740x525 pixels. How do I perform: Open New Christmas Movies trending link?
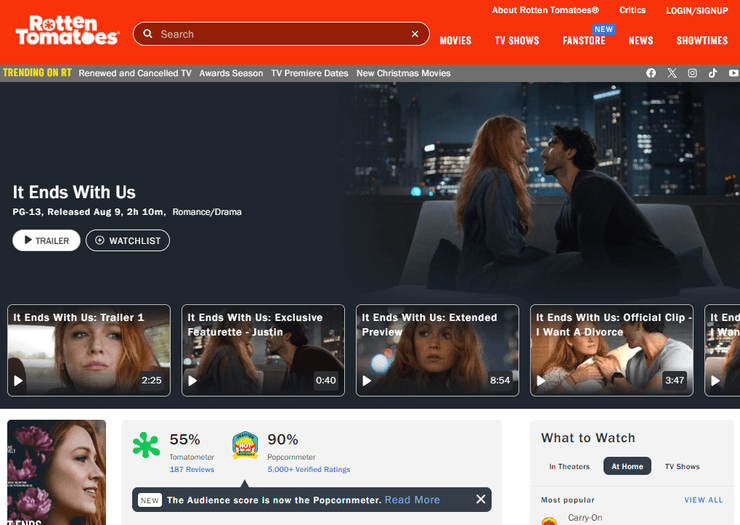point(404,73)
